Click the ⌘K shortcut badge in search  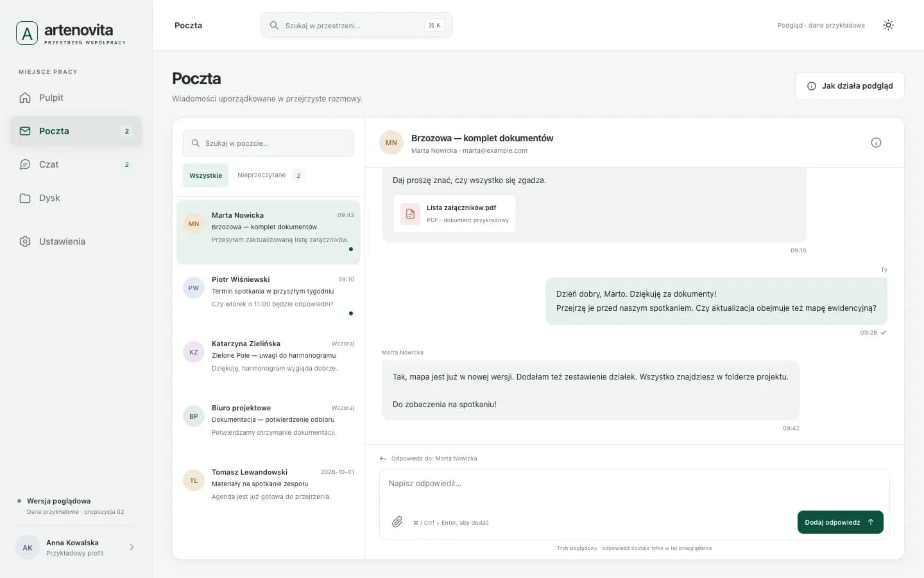434,25
